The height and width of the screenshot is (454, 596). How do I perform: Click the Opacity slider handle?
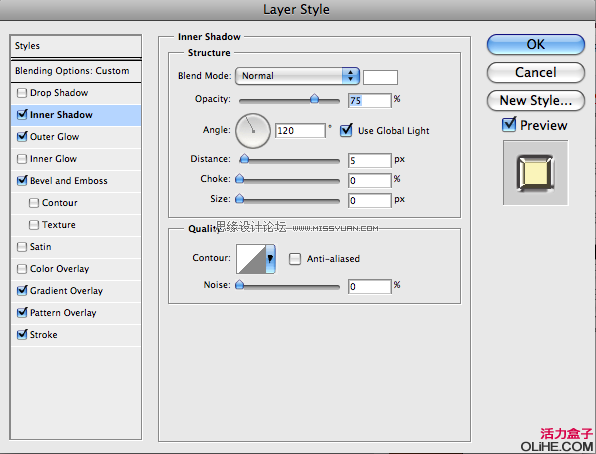point(314,99)
